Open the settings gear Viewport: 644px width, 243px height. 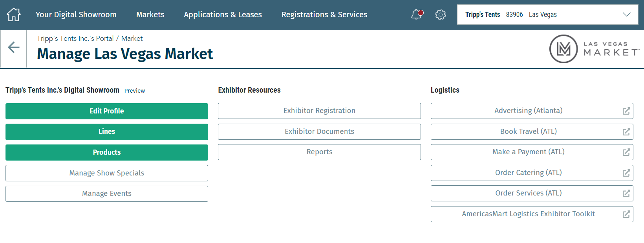(x=441, y=15)
